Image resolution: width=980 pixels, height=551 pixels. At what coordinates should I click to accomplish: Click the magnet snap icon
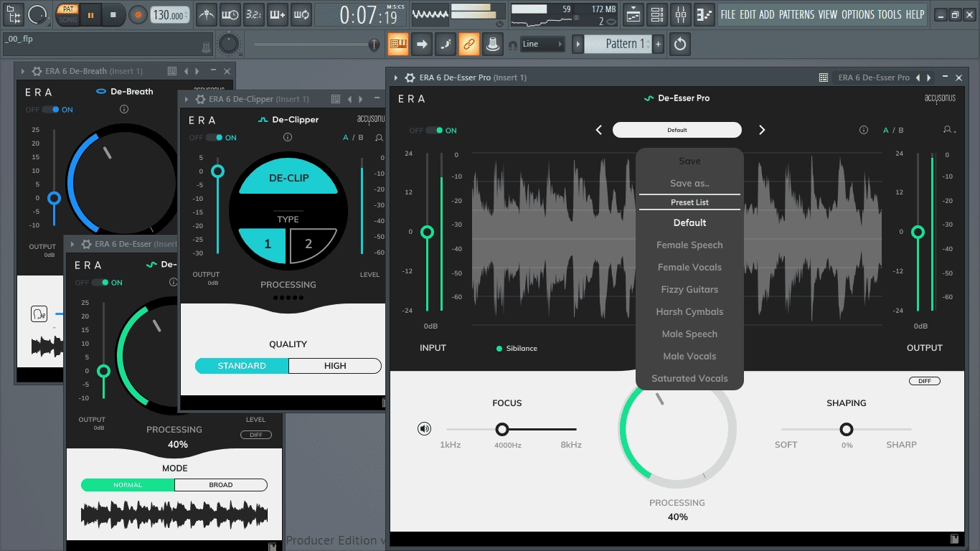tap(513, 44)
